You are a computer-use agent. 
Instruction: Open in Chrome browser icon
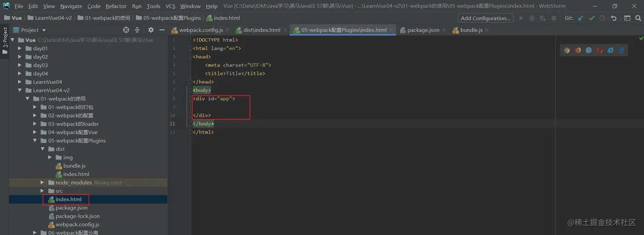[x=567, y=50]
